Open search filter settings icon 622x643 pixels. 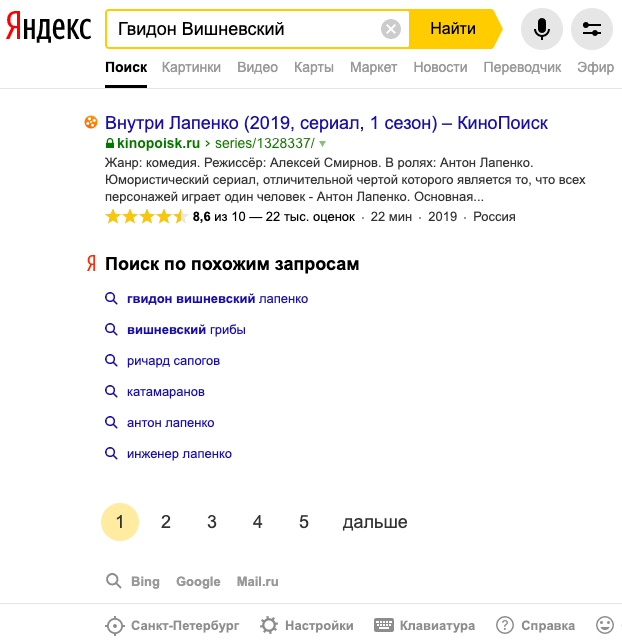pyautogui.click(x=592, y=29)
